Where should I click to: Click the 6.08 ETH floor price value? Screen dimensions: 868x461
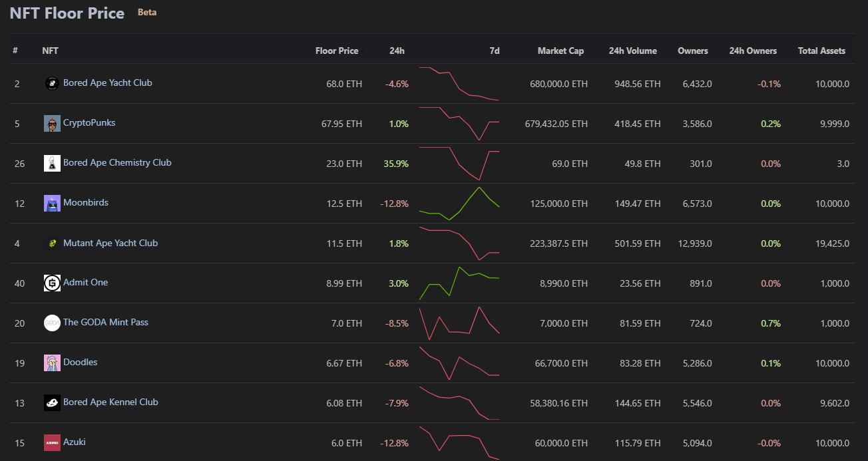tap(344, 404)
